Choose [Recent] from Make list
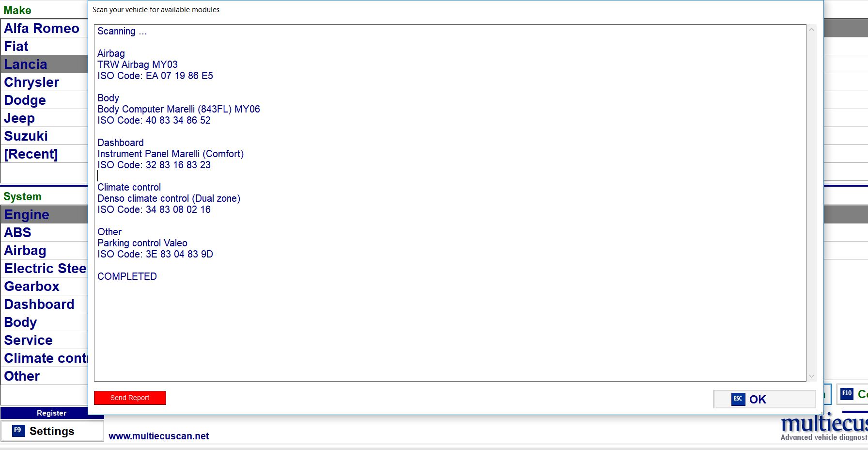The image size is (868, 450). 44,154
